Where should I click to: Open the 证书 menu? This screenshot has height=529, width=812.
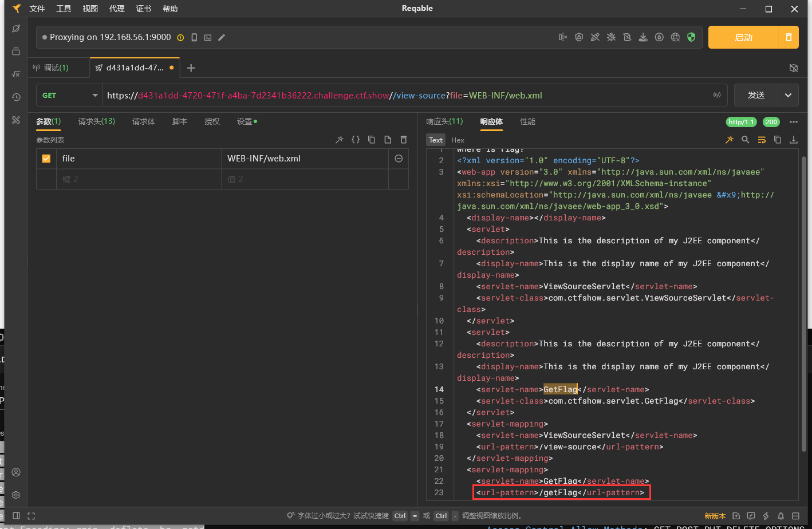(x=144, y=9)
